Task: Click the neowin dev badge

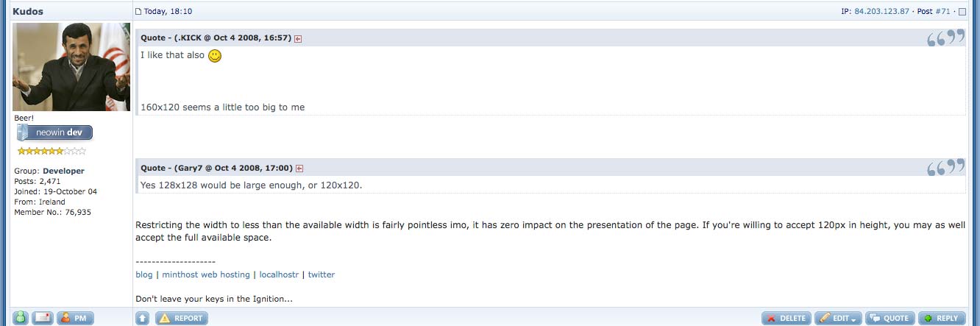Action: click(x=55, y=133)
